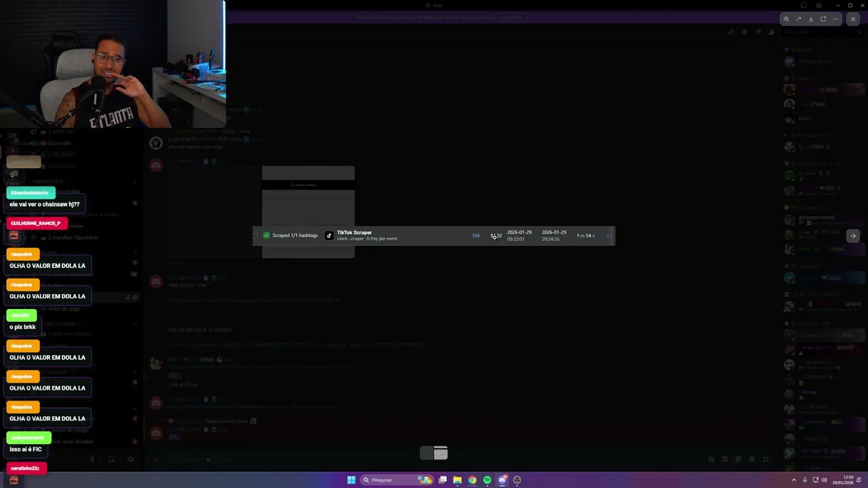
Task: Select the second thumbnail in the bottom strip
Action: 441,453
